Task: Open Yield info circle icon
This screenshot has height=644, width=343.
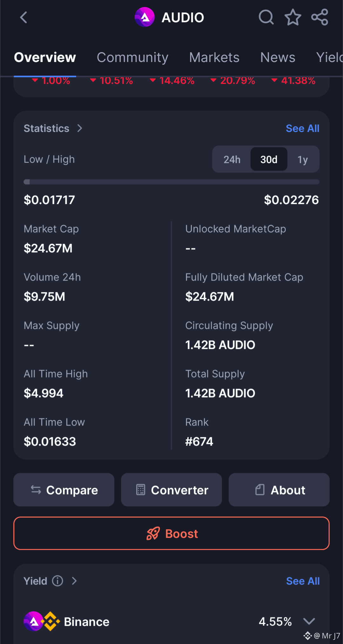Action: click(57, 581)
